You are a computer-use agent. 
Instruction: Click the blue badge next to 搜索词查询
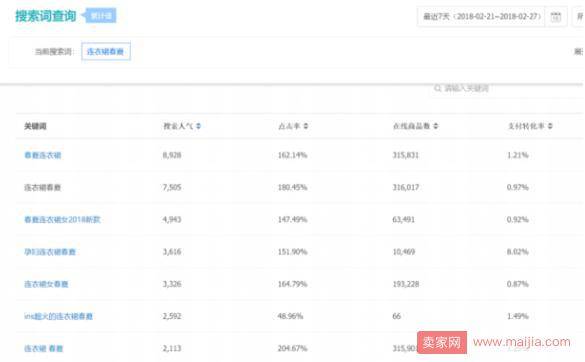pyautogui.click(x=100, y=16)
